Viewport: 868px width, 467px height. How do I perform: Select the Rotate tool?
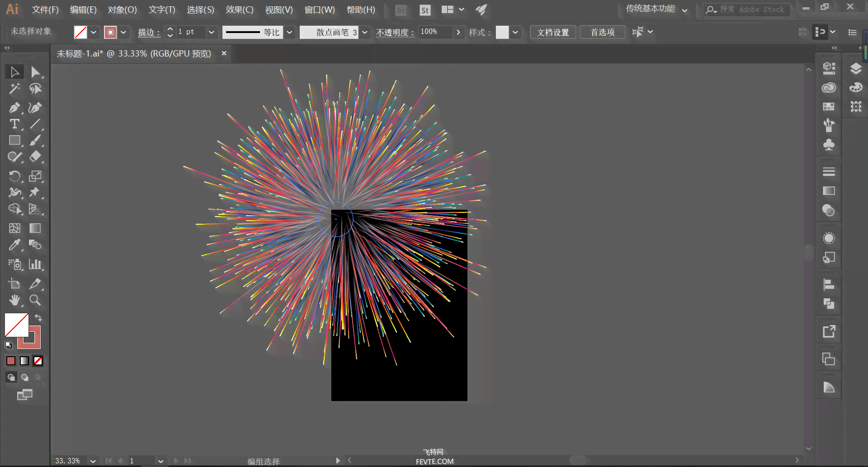[x=14, y=176]
